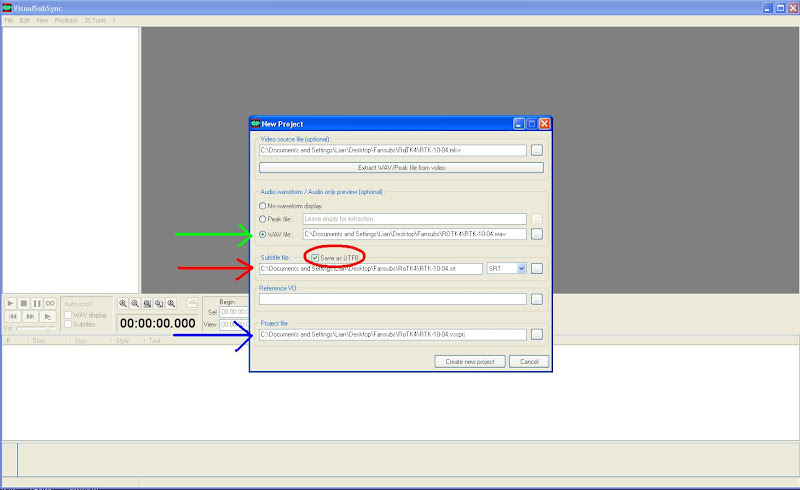Select No waveform display option
Viewport: 800px width, 490px height.
pyautogui.click(x=263, y=206)
